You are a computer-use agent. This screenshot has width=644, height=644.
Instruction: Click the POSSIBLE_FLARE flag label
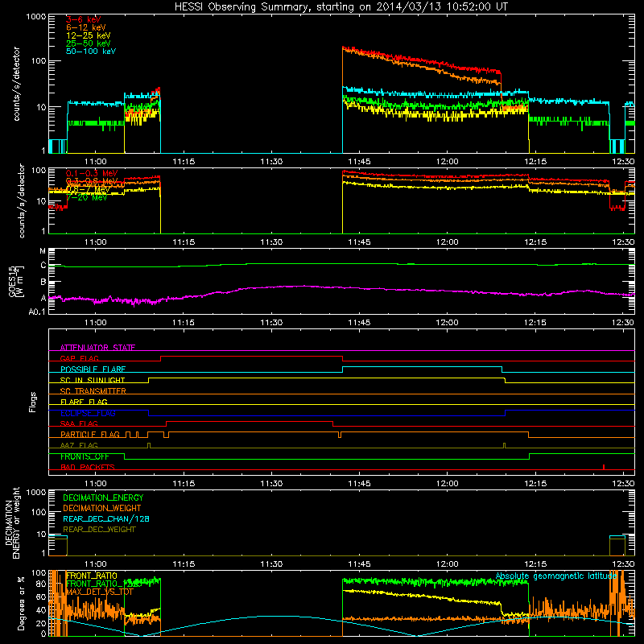93,369
